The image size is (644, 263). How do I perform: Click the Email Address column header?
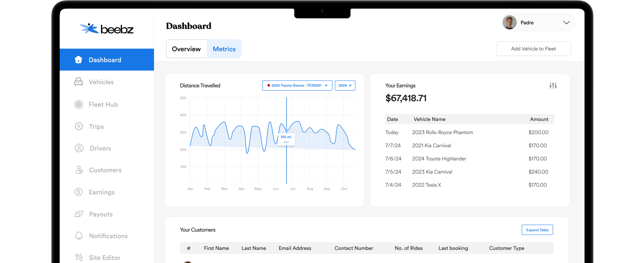pos(295,248)
